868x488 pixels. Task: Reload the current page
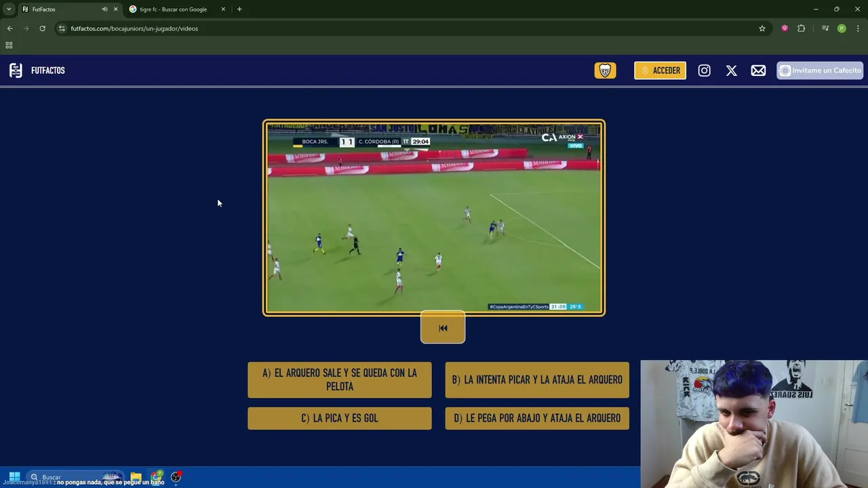pyautogui.click(x=42, y=28)
